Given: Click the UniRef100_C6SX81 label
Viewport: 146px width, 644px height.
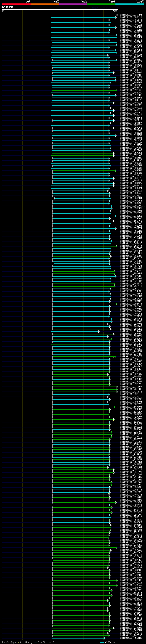Looking at the screenshot, I should click(x=131, y=72).
